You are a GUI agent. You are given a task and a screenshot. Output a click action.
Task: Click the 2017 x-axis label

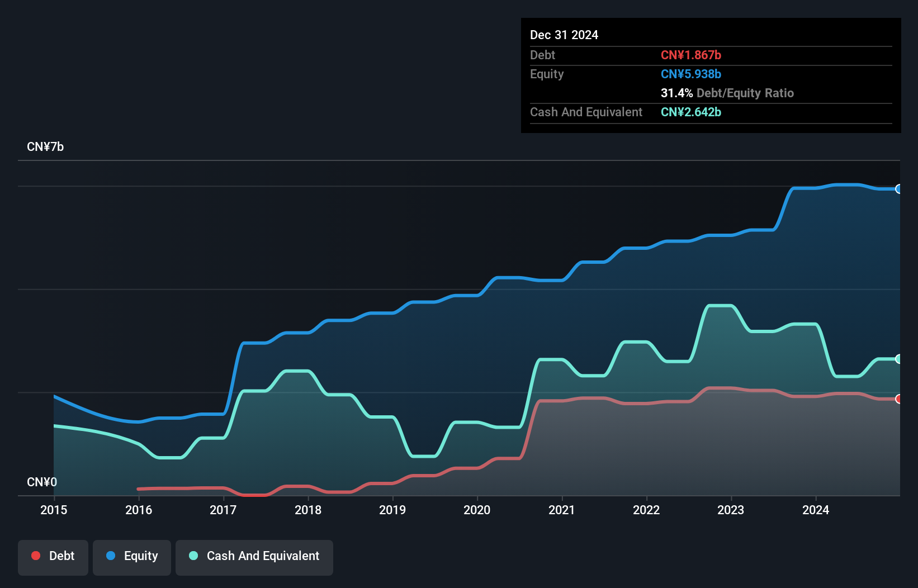(x=223, y=510)
